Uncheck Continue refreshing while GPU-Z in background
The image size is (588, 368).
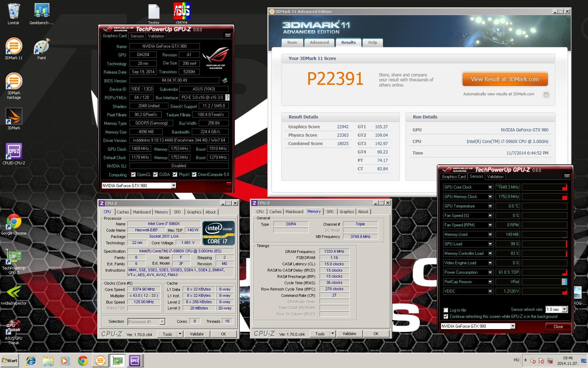click(446, 316)
